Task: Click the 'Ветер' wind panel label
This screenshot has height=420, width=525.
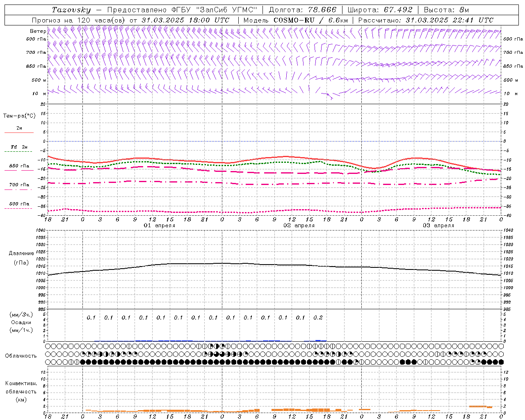Action: click(38, 31)
